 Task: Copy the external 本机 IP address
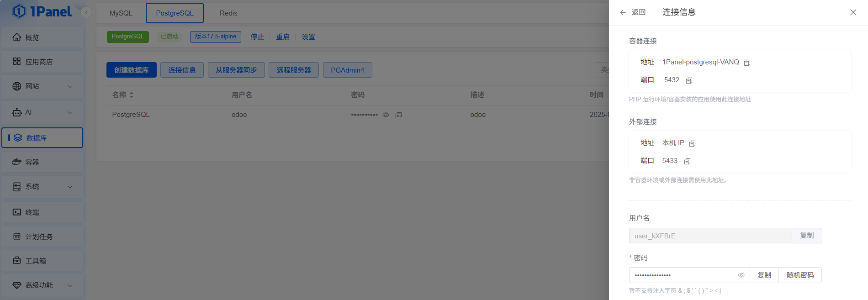tap(692, 143)
